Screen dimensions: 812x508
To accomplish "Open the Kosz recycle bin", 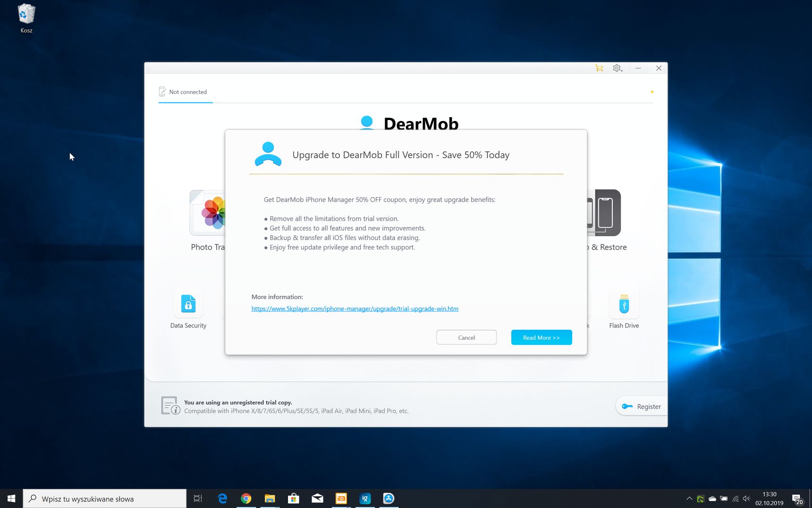I will (x=26, y=19).
